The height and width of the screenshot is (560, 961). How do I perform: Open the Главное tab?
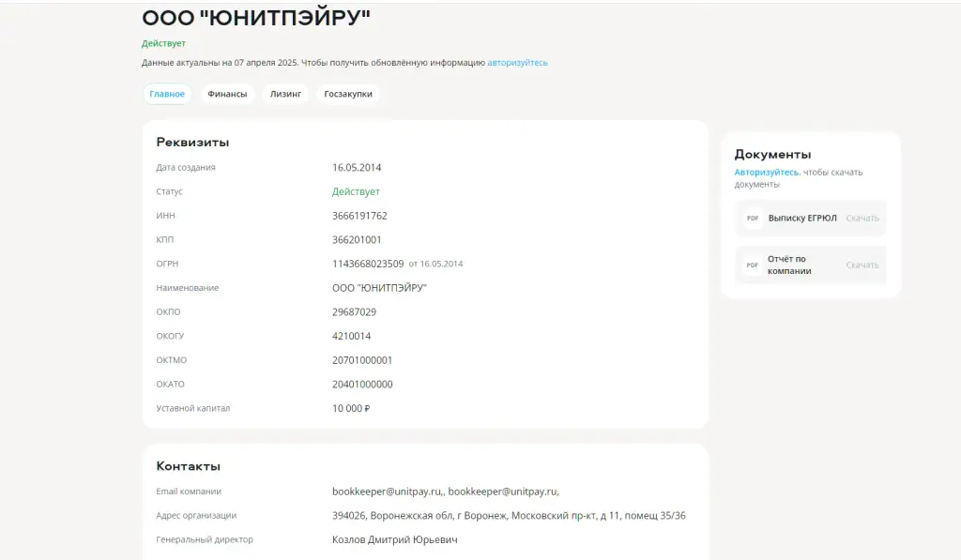pyautogui.click(x=167, y=94)
